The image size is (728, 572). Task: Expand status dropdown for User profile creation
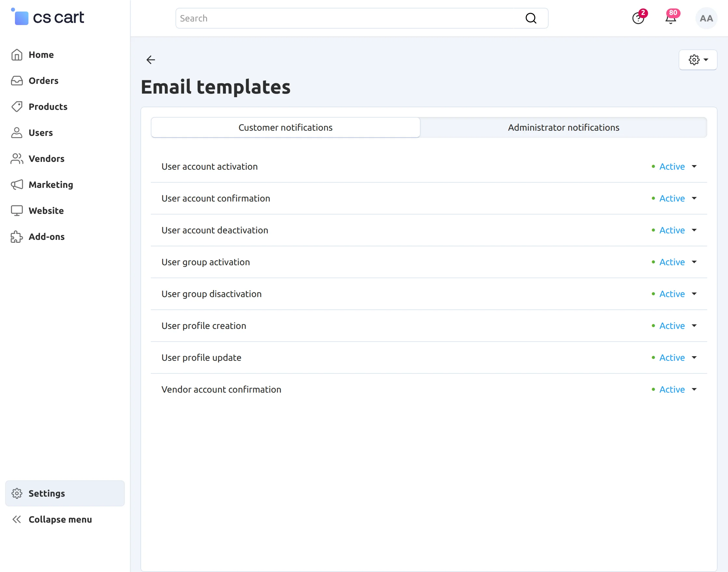click(x=674, y=326)
